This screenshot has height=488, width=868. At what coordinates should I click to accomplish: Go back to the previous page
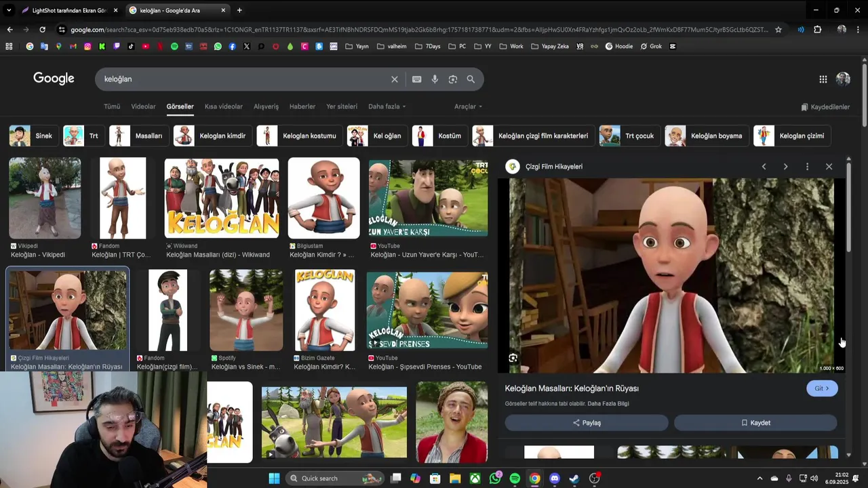point(9,30)
